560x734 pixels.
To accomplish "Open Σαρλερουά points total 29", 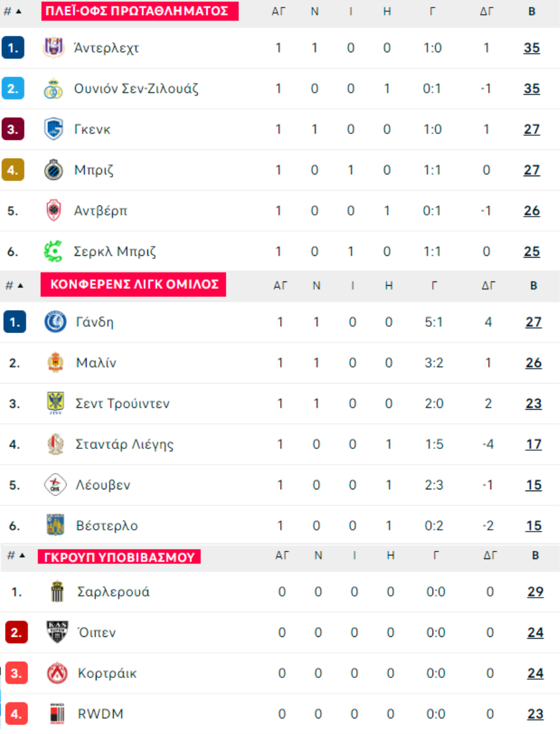I will pyautogui.click(x=535, y=591).
